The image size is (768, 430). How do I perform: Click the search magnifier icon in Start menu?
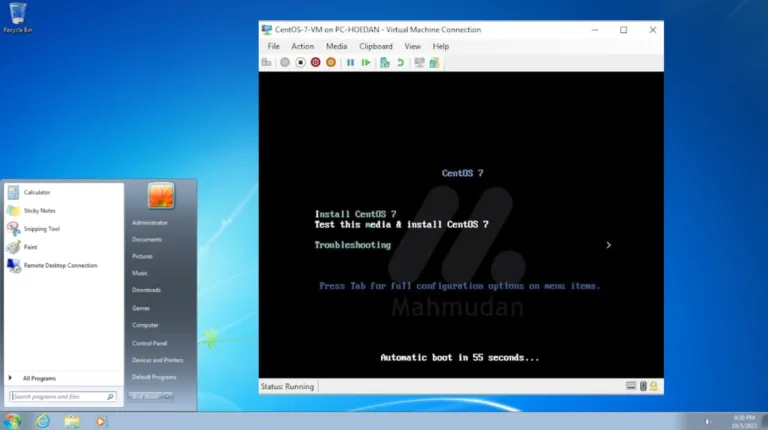110,397
